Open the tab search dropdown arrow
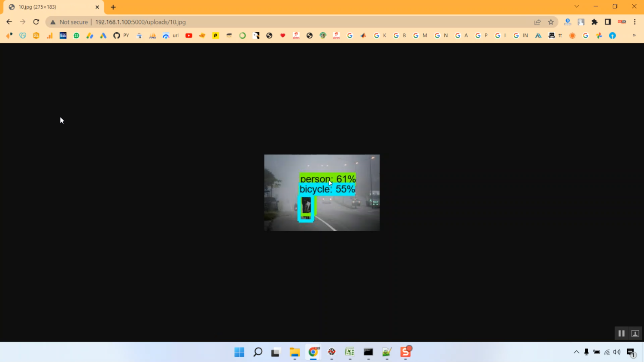Image resolution: width=644 pixels, height=362 pixels. coord(577,6)
